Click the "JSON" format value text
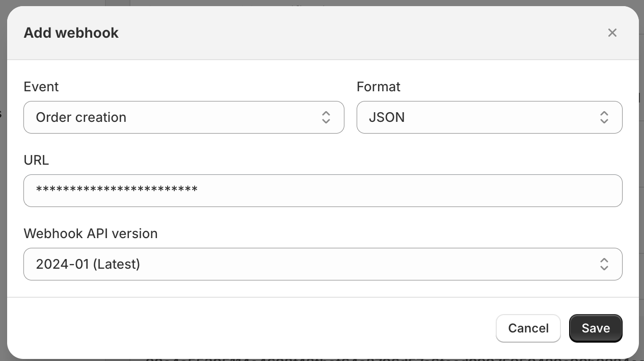The image size is (644, 361). click(x=387, y=117)
